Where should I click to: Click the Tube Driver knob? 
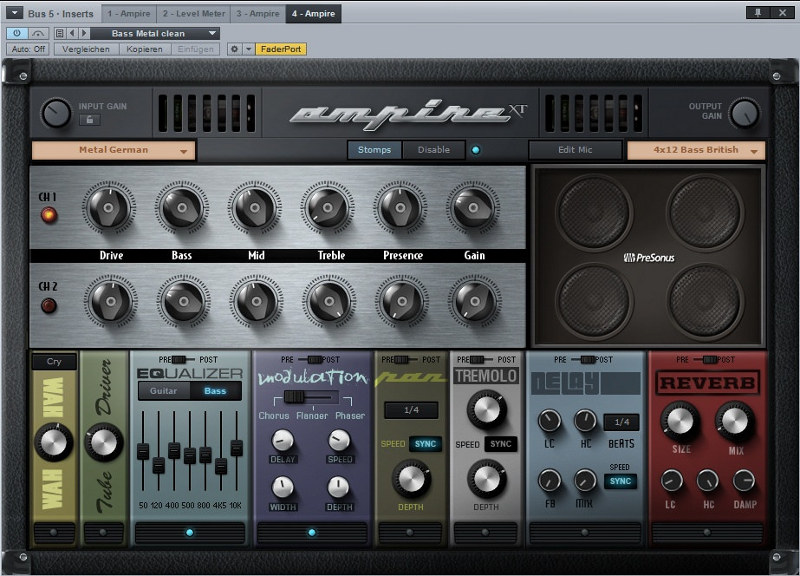104,442
